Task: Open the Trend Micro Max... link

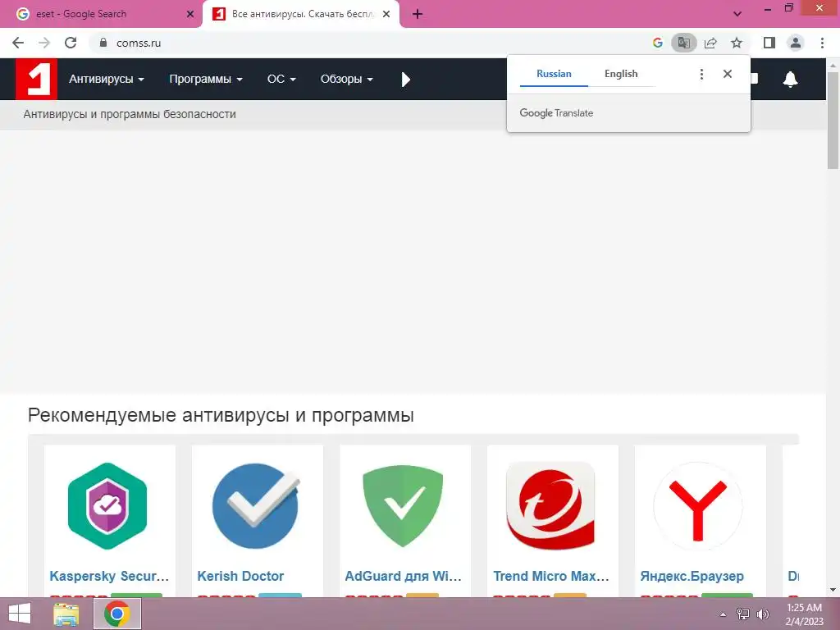Action: coord(551,576)
